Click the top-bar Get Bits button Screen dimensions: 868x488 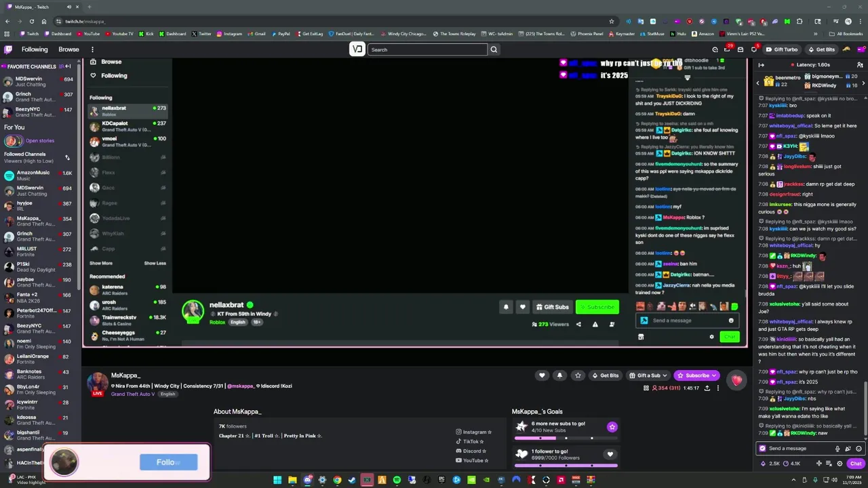(x=822, y=49)
